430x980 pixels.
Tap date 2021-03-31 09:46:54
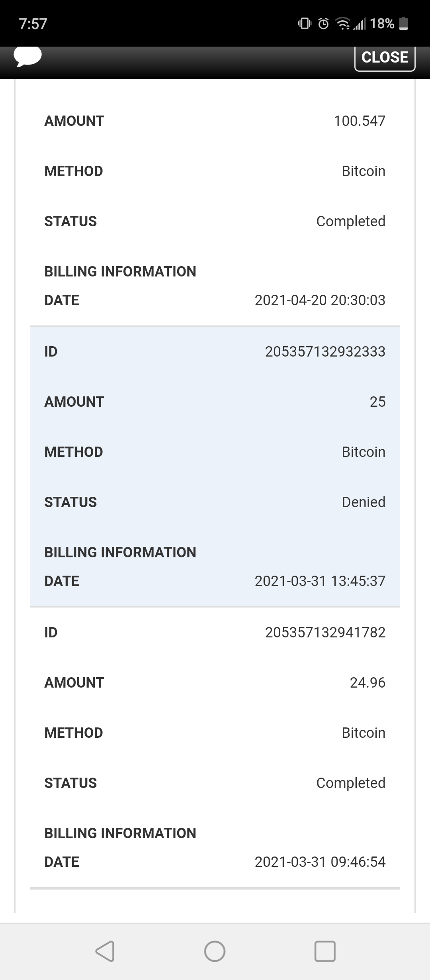coord(320,862)
